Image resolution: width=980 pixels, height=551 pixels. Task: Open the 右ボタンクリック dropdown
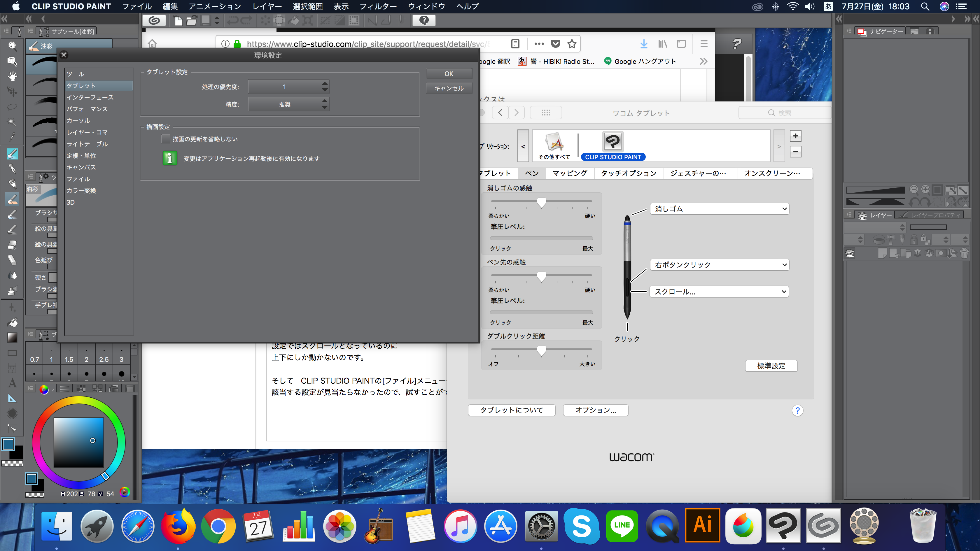coord(720,265)
